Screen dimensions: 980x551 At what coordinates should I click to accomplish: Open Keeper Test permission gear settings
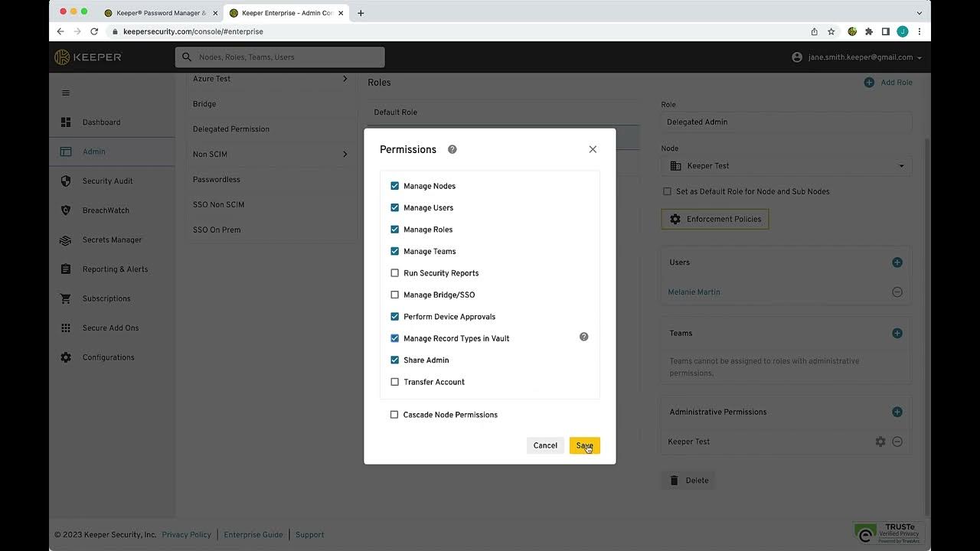point(880,442)
